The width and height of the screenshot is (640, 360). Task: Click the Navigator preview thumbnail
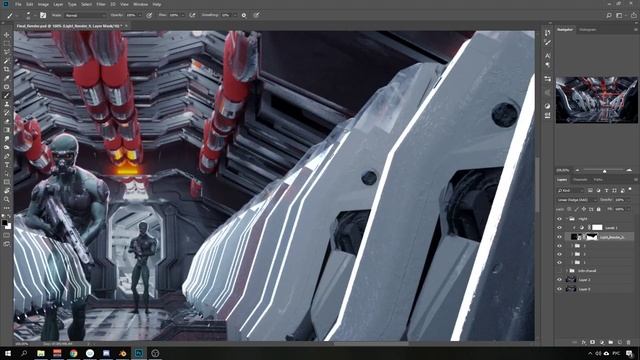pyautogui.click(x=596, y=100)
